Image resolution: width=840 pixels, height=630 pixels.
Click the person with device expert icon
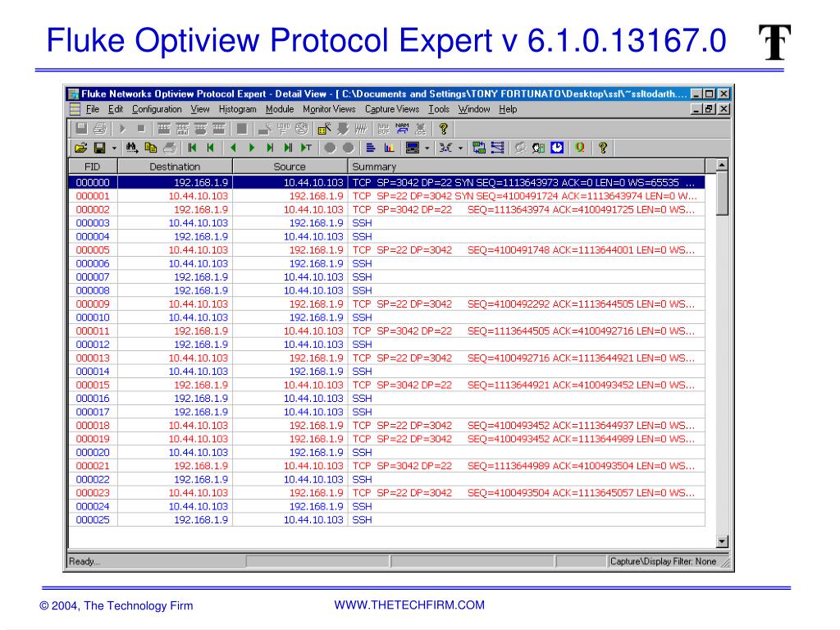(x=538, y=148)
